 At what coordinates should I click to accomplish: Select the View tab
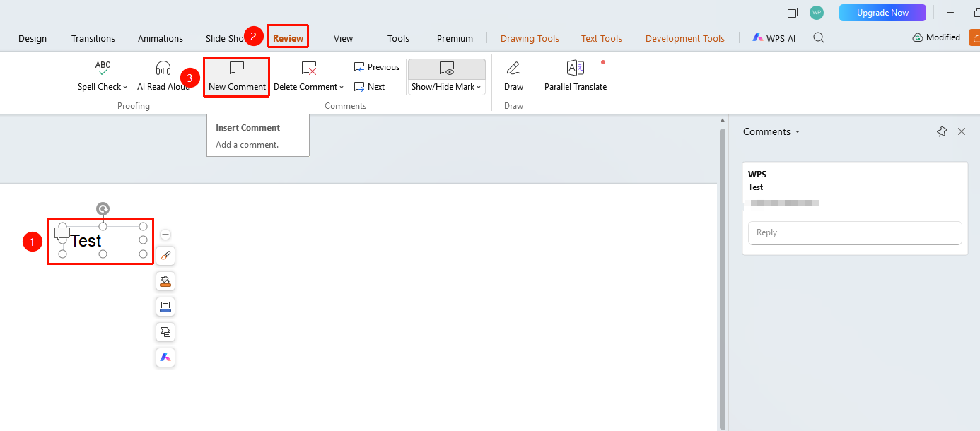click(344, 38)
